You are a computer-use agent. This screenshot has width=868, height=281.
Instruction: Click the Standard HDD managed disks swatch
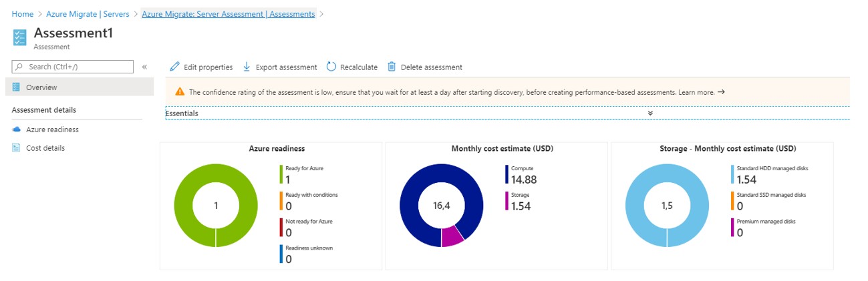[733, 174]
